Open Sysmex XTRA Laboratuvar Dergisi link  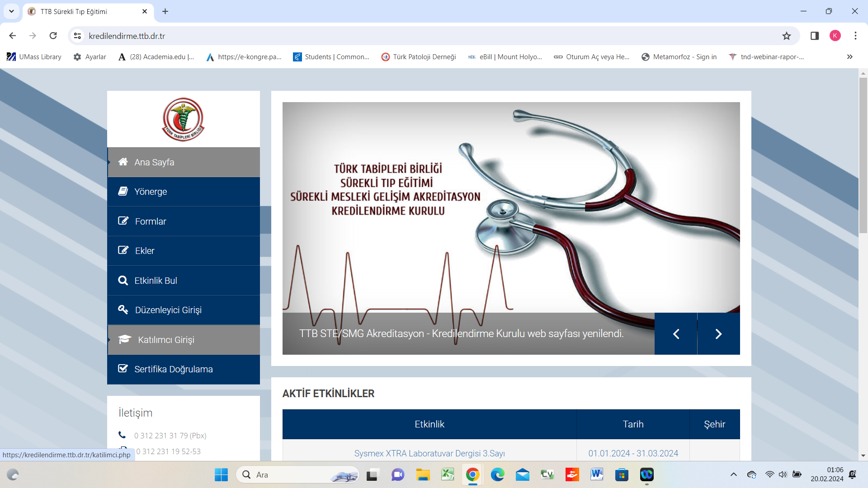click(429, 453)
